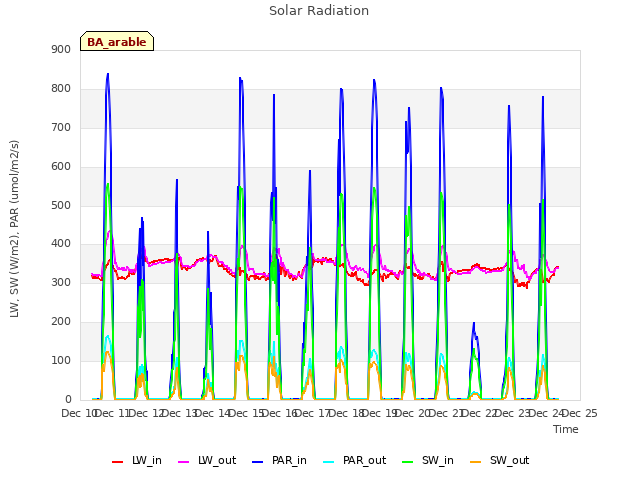640x480 pixels.
Task: Click the small PAR_in peak near 200
Action: coord(474,323)
